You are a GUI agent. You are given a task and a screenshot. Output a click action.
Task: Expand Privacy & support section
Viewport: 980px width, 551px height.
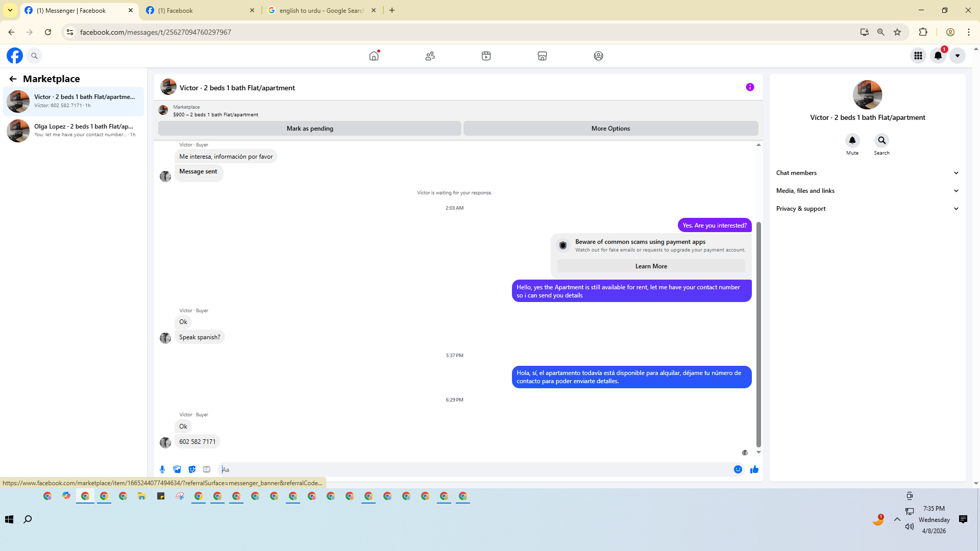(867, 209)
